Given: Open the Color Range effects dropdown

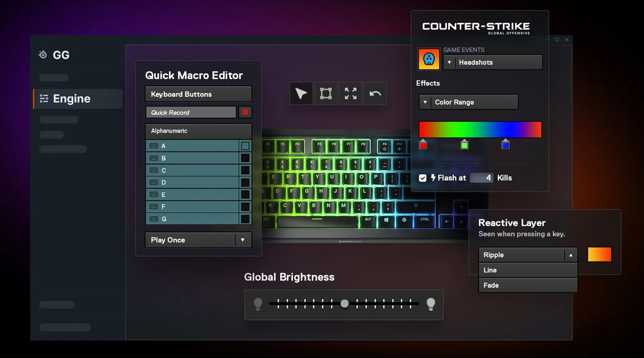Looking at the screenshot, I should (468, 102).
